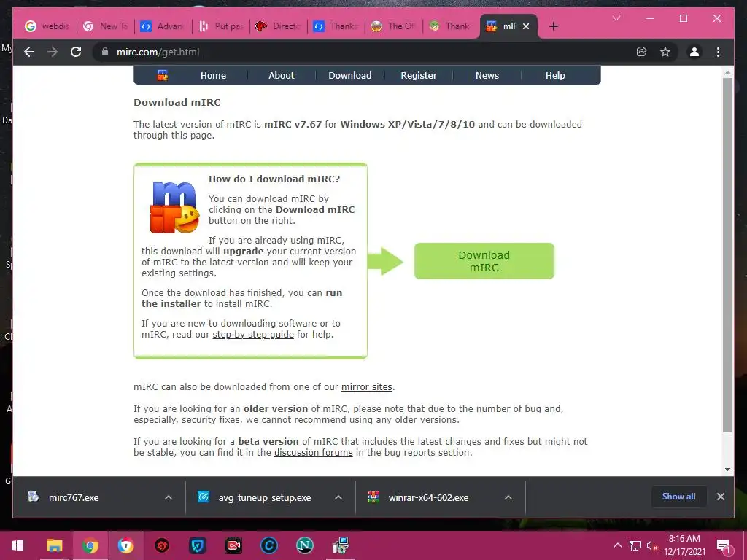Open the step by step guide link
Screen dimensions: 747x560
pyautogui.click(x=253, y=334)
